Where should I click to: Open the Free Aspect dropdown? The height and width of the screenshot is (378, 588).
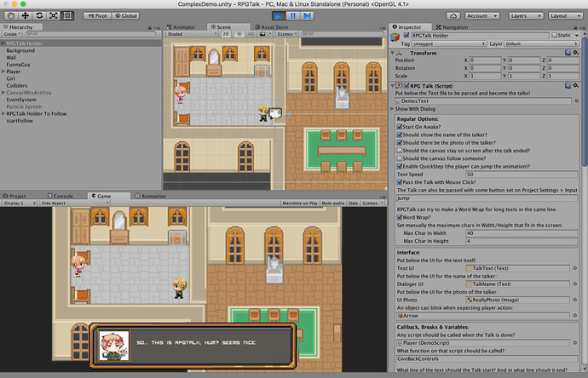coord(75,203)
